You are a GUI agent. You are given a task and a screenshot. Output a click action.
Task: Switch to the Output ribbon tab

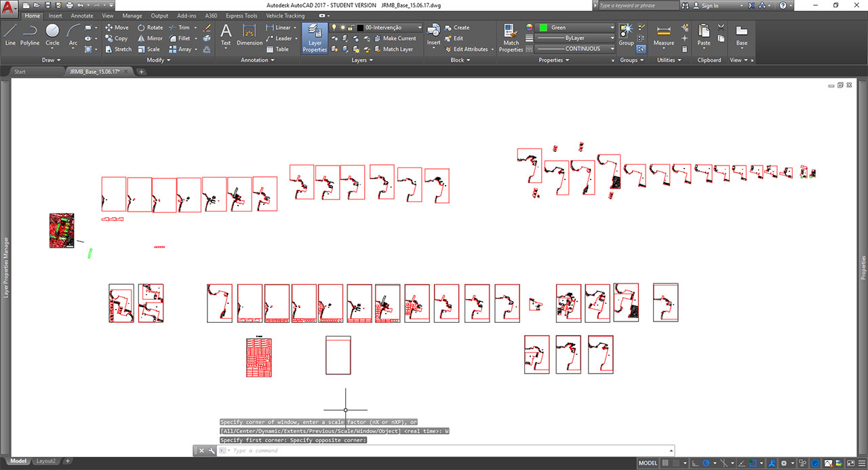tap(159, 16)
